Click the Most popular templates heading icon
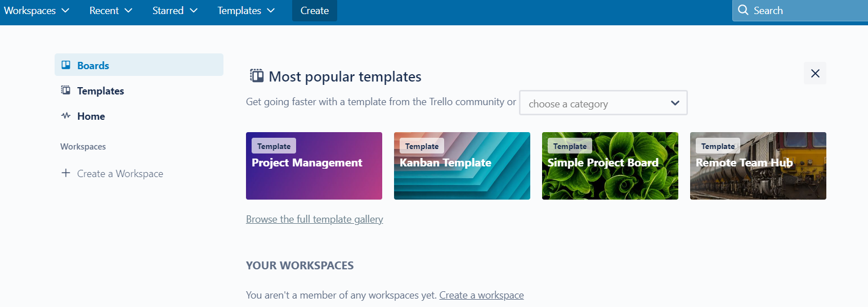The height and width of the screenshot is (307, 868). [257, 75]
